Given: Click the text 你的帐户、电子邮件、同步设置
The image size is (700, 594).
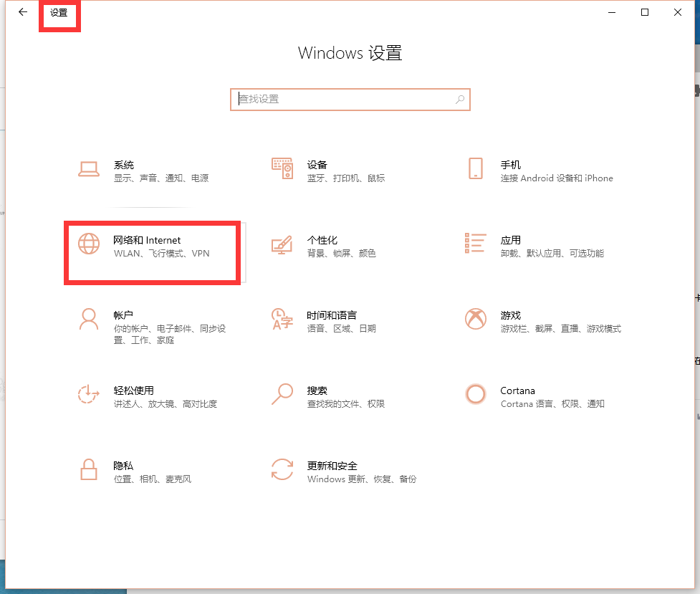Looking at the screenshot, I should 170,334.
